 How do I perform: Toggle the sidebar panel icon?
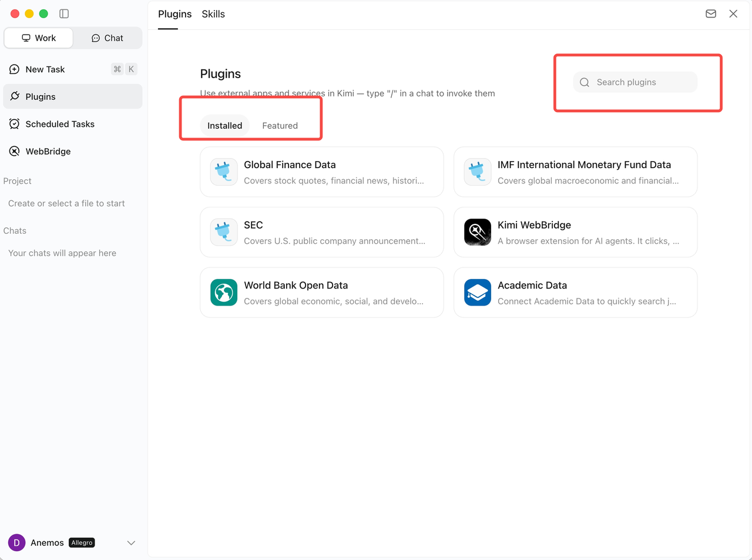click(x=64, y=14)
